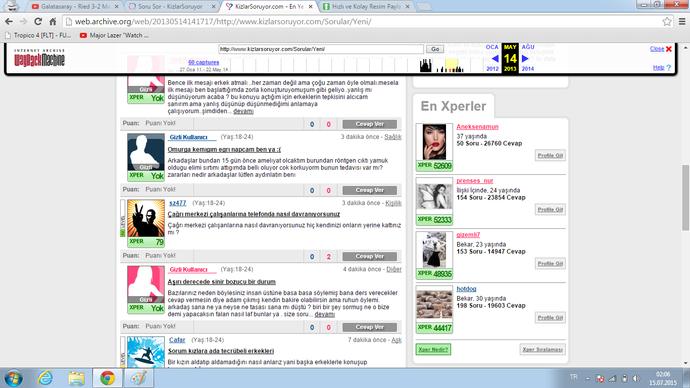This screenshot has height=388, width=690.
Task: Click the s2477 user avatar
Action: coord(146,218)
